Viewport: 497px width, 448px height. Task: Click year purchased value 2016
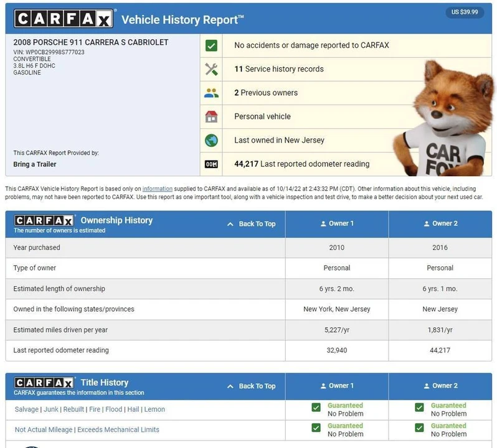pos(440,248)
